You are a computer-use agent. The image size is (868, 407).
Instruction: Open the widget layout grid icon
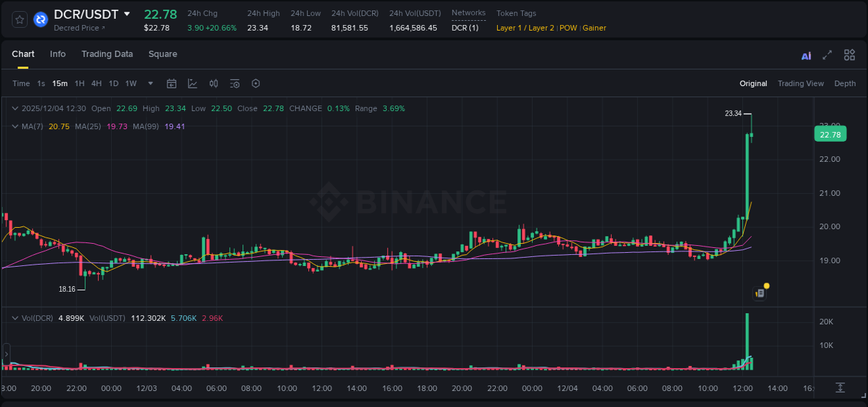coord(849,54)
